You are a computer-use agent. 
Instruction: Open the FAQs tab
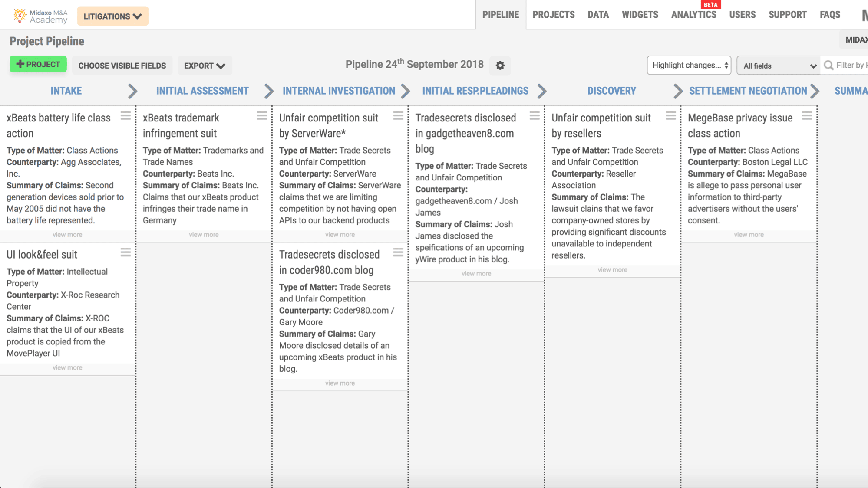click(830, 15)
